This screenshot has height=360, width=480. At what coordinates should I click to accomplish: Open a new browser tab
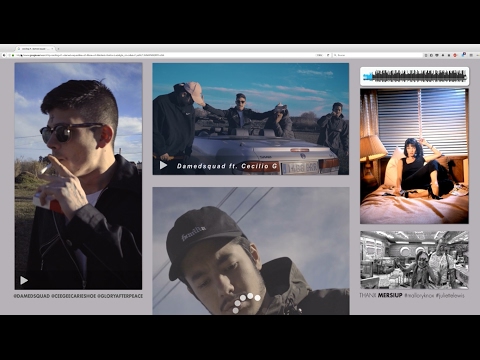coord(58,49)
